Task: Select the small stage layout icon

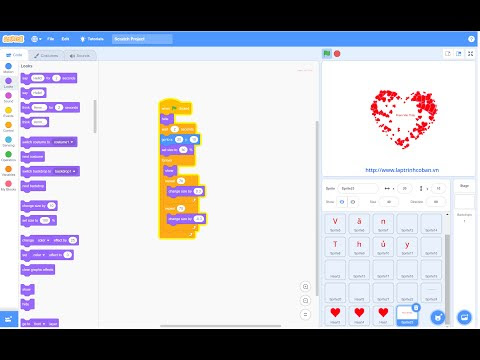Action: pos(448,54)
